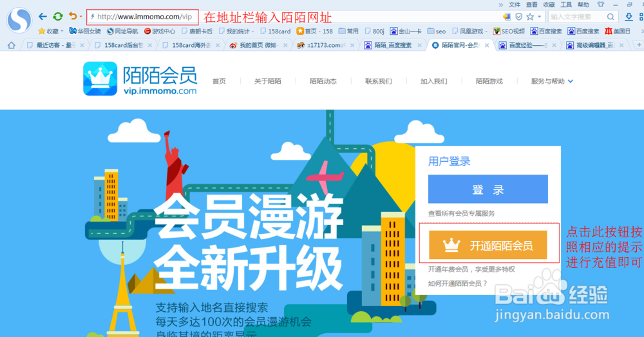Open the 帮助 menu
Viewport: 644px width, 337px height.
click(583, 5)
